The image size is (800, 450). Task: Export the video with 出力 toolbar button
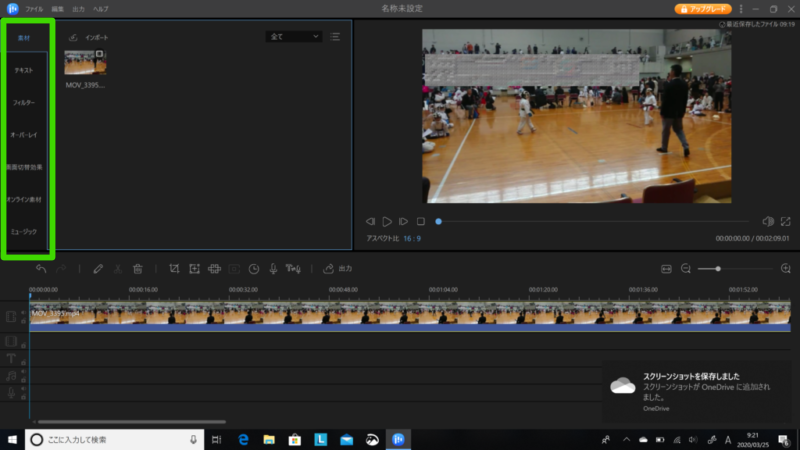tap(338, 269)
